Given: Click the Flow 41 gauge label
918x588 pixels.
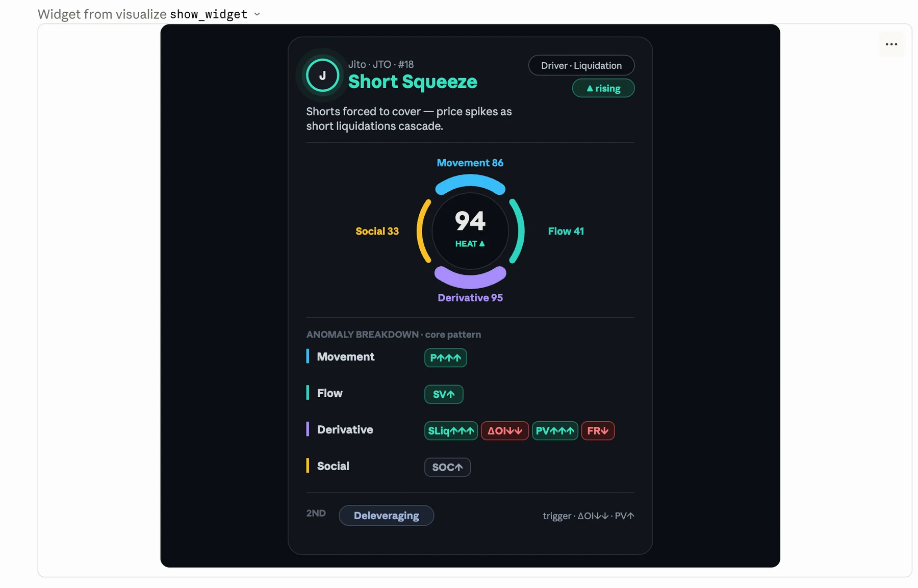Looking at the screenshot, I should tap(566, 231).
